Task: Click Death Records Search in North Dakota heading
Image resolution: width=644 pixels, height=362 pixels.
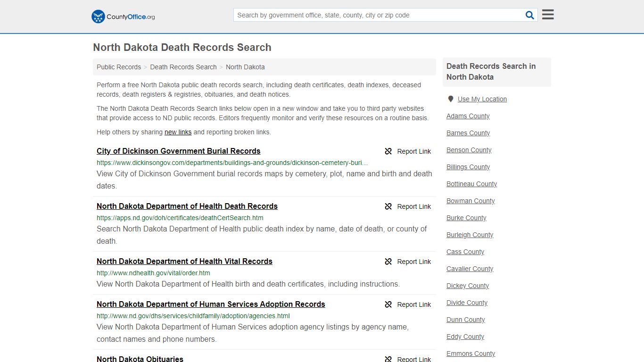Action: (491, 72)
